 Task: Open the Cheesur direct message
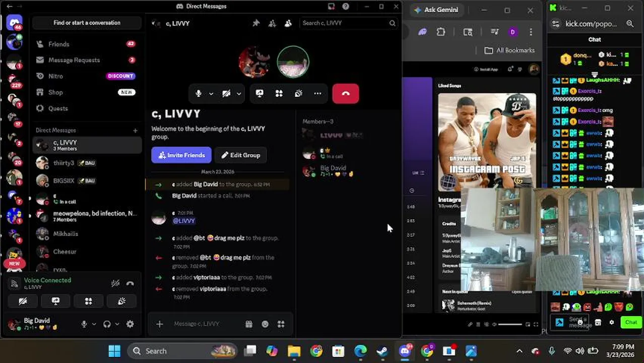87,252
